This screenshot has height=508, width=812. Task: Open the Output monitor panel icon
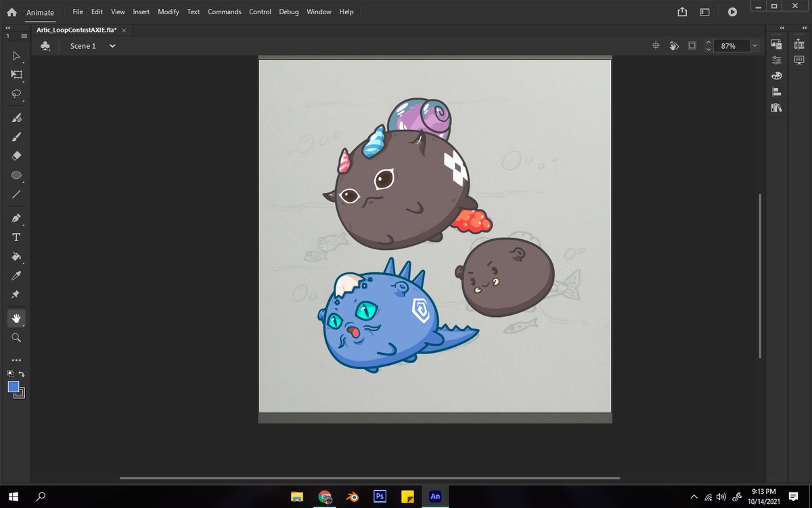(799, 60)
